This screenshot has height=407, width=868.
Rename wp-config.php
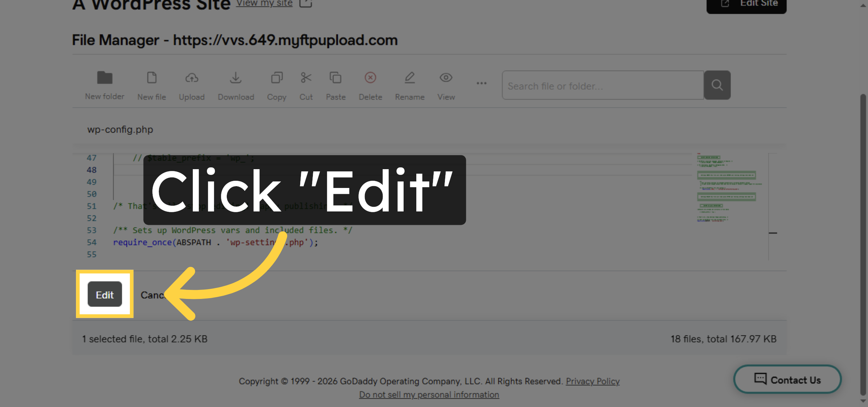[410, 85]
